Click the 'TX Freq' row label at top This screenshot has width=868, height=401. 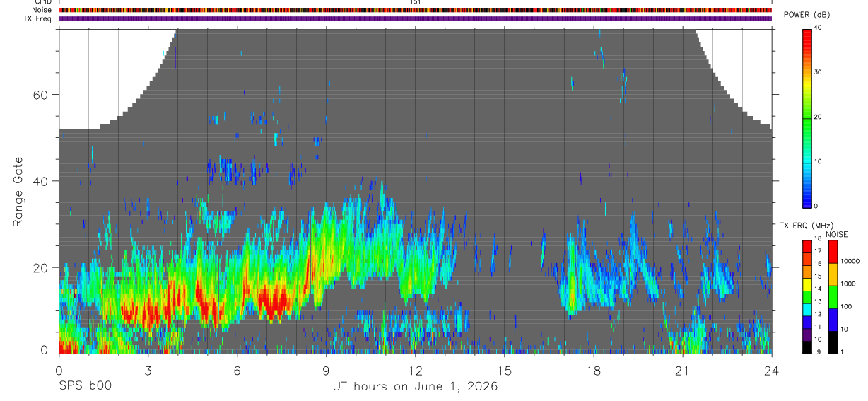click(38, 18)
